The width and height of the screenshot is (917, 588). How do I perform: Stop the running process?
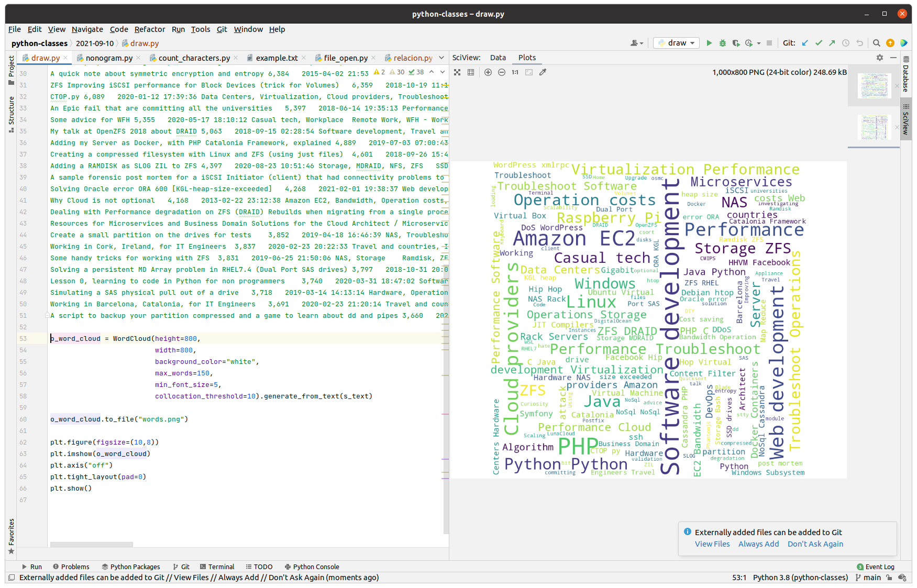point(769,43)
